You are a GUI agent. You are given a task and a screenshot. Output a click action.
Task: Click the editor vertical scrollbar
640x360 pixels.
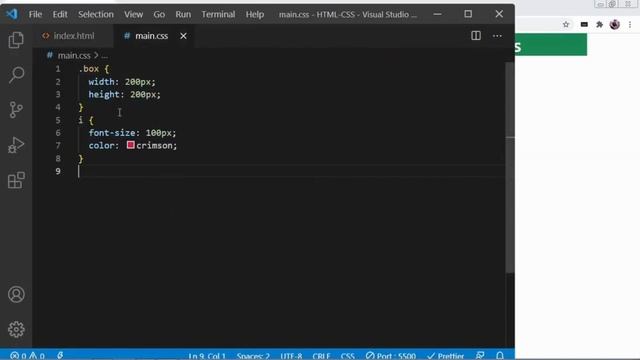click(x=509, y=167)
